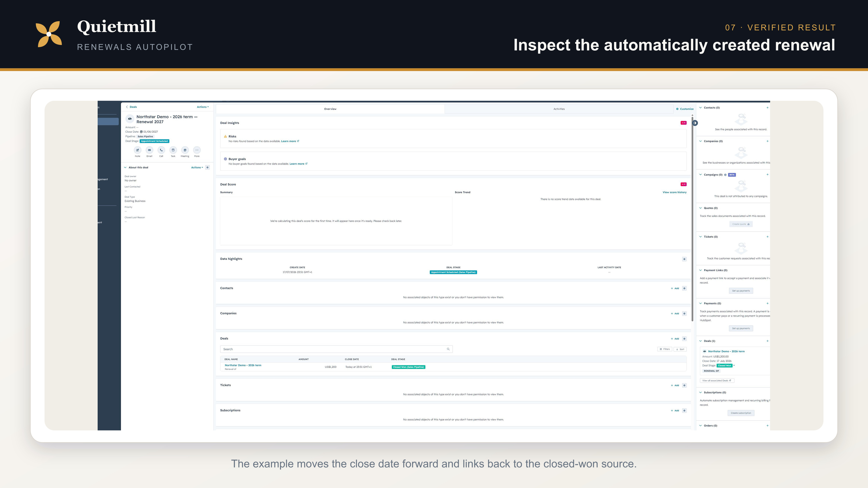
Task: Click Set up payments under Payment Links
Action: pos(741,291)
